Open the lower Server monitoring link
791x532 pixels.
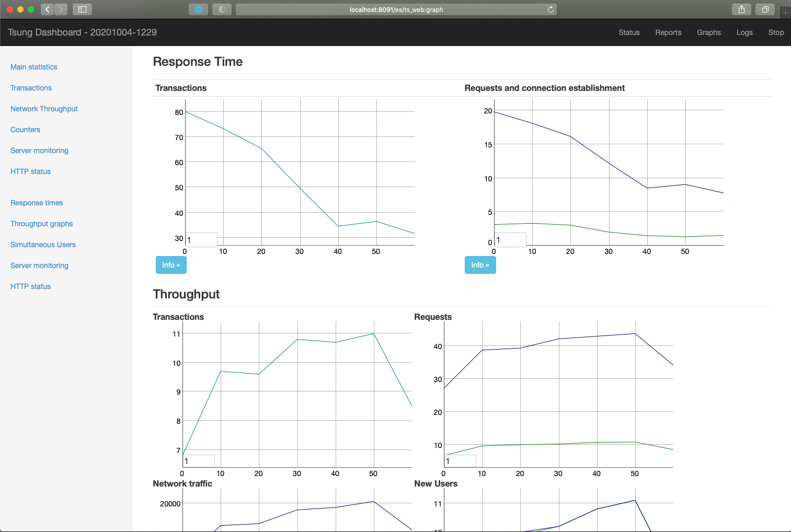pos(39,265)
